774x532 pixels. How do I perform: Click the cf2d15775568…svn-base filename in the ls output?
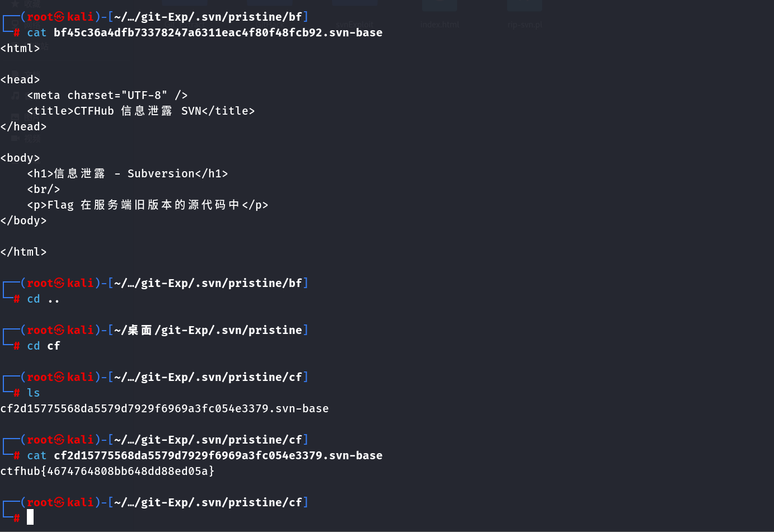165,408
